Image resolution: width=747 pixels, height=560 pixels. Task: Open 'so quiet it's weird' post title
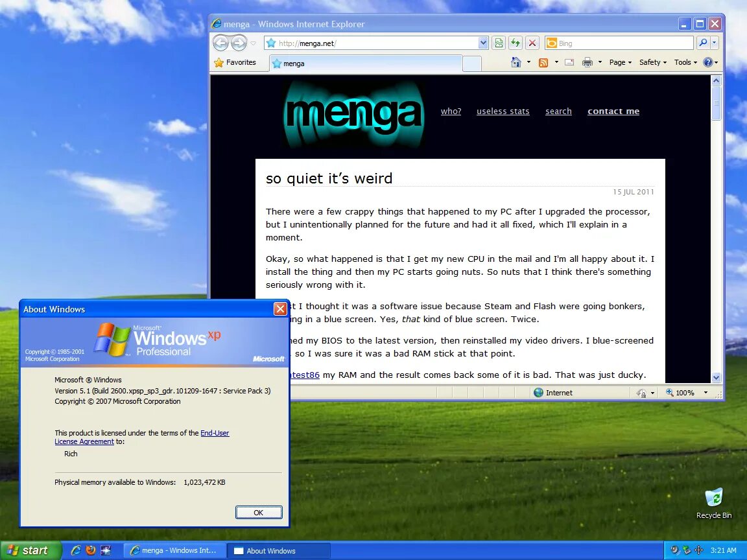coord(329,179)
